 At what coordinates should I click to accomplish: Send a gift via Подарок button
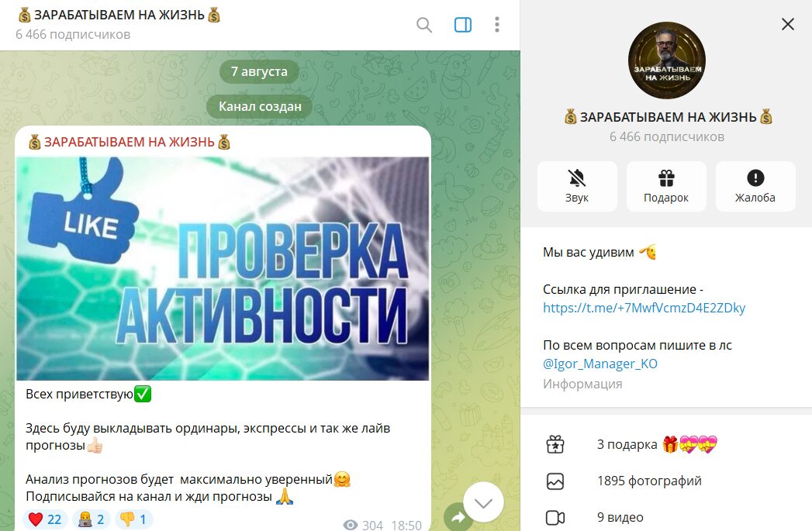[x=666, y=186]
